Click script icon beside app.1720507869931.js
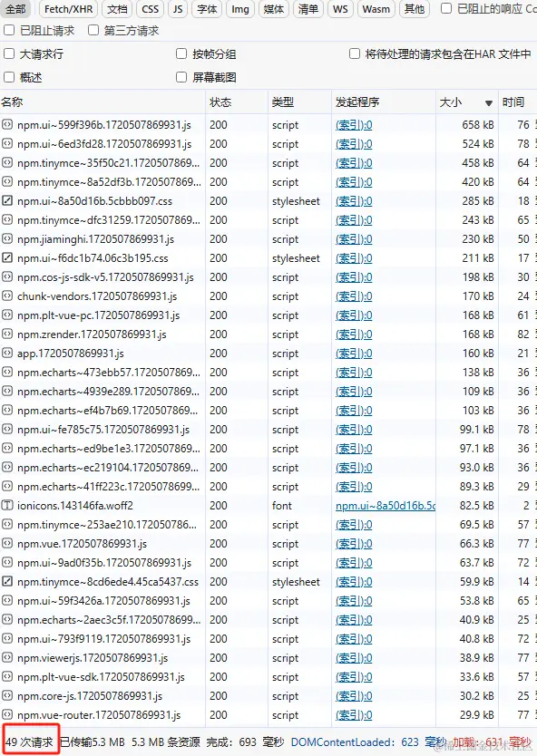The width and height of the screenshot is (537, 756). pos(7,353)
